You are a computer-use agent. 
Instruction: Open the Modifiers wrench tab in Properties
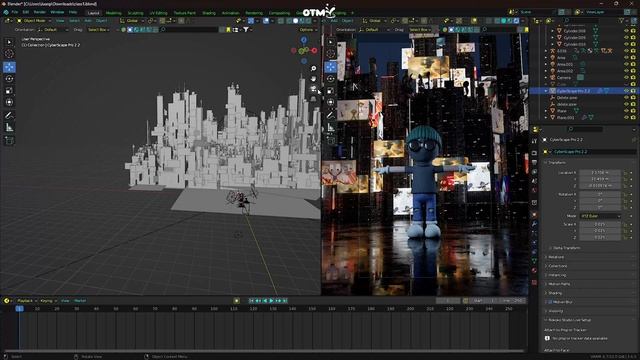(534, 224)
